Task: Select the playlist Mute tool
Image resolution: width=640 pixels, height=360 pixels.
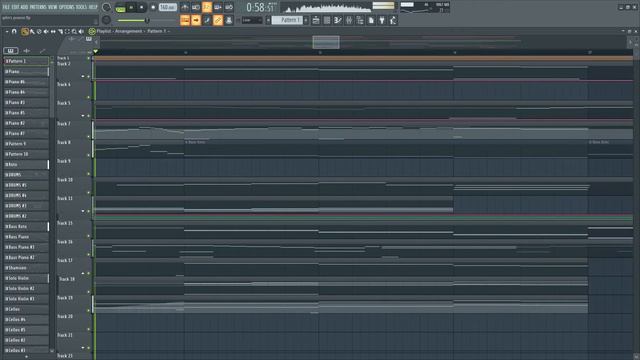Action: coord(46,31)
